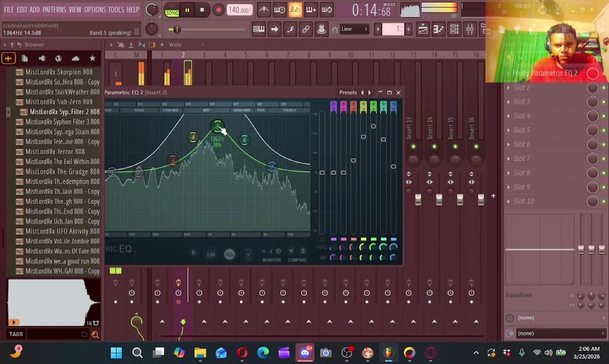The width and height of the screenshot is (609, 364).
Task: Pause playback with the transport pause button
Action: click(x=187, y=10)
